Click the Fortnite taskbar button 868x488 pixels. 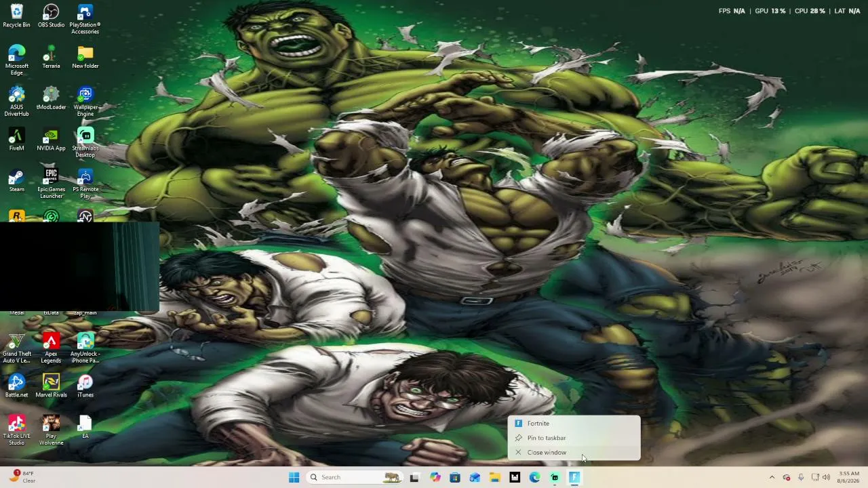click(574, 477)
